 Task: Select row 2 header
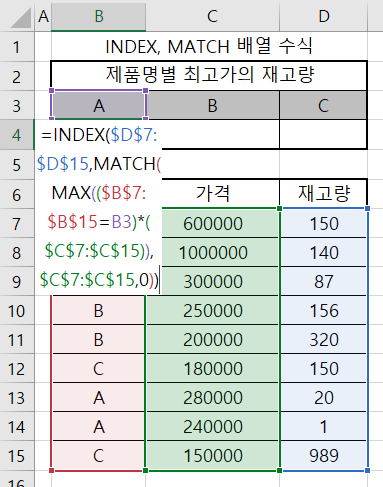click(x=17, y=76)
